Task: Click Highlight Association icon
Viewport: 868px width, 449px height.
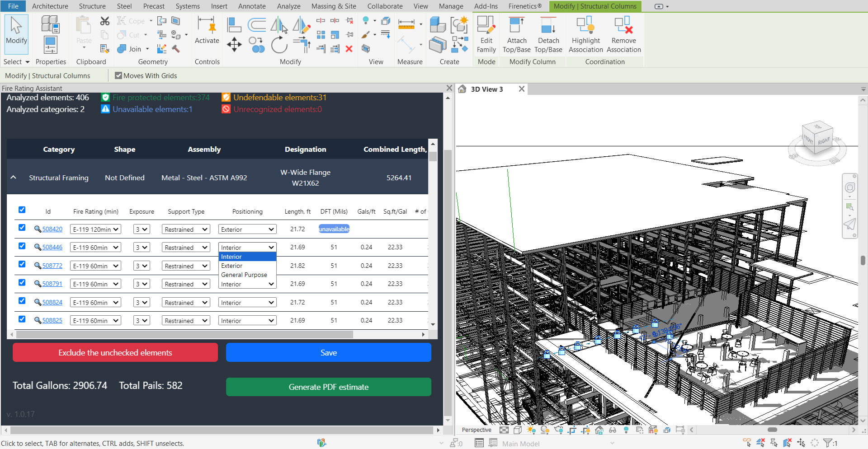Action: (x=585, y=25)
